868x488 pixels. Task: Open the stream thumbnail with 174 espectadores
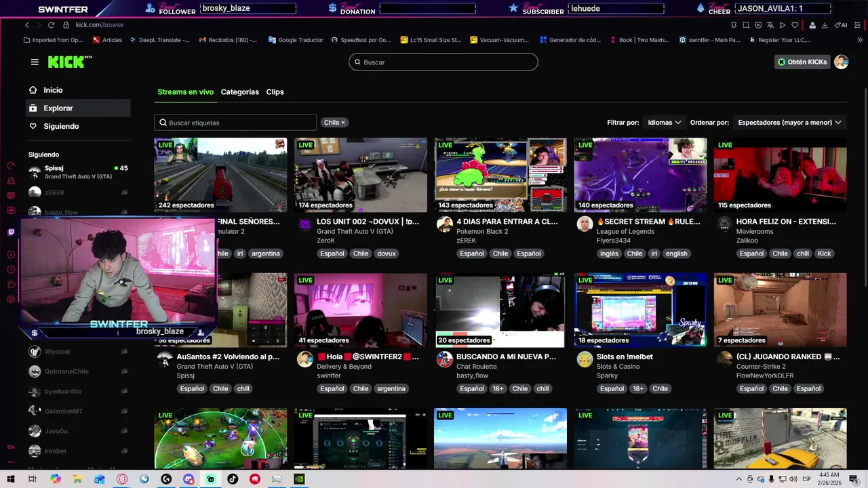coord(361,176)
